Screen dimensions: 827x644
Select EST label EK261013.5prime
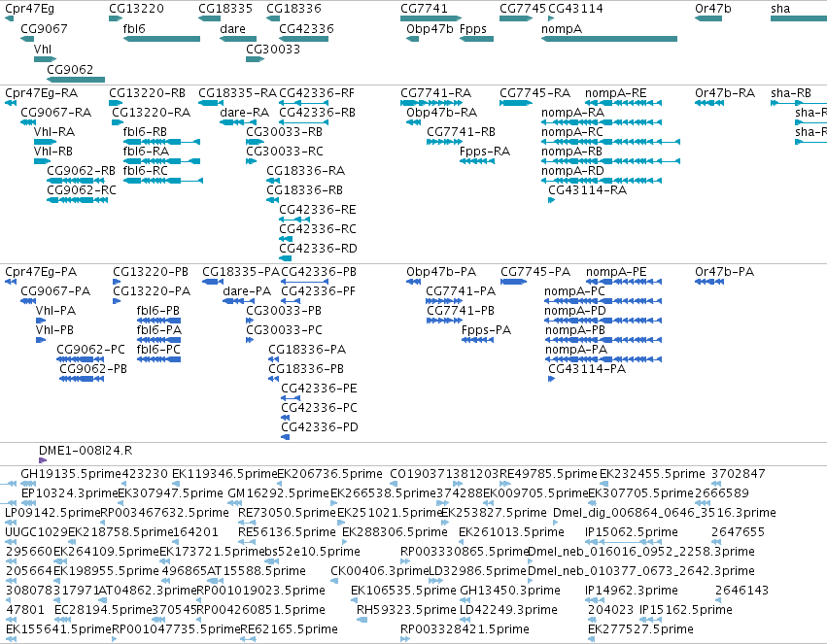click(x=511, y=532)
